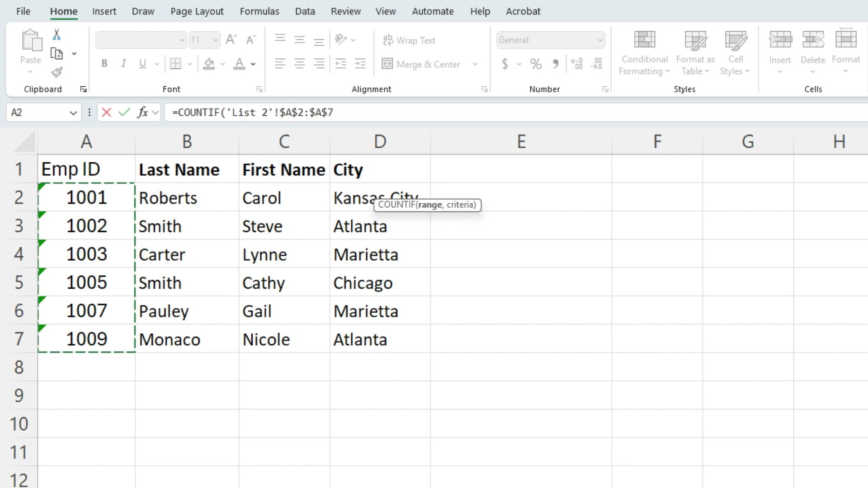The image size is (868, 488).
Task: Click Increase Decimal icon
Action: [577, 64]
